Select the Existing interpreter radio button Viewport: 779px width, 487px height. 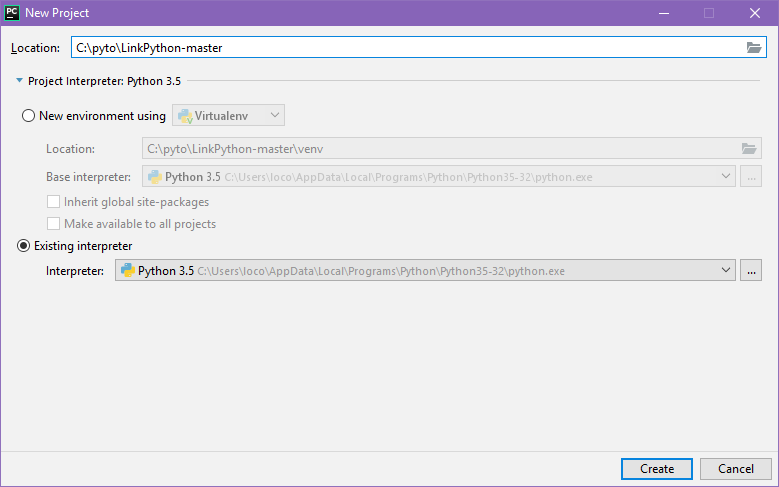[23, 246]
